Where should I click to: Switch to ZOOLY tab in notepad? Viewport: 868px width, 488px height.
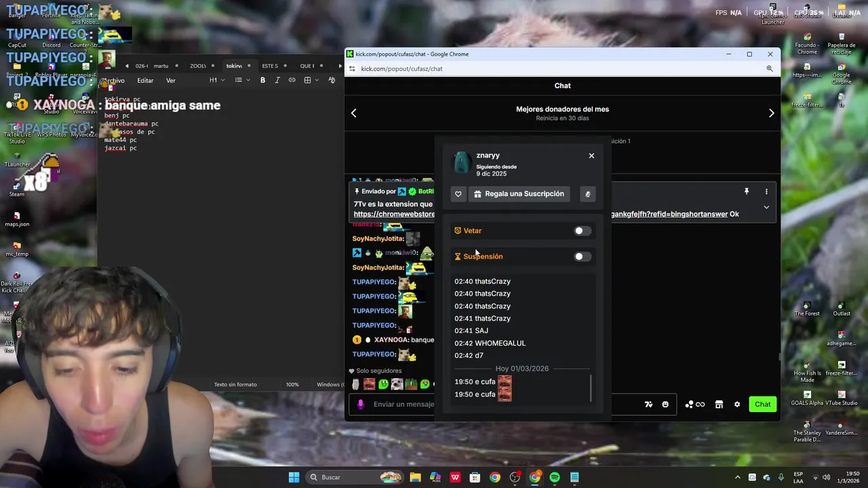click(197, 66)
